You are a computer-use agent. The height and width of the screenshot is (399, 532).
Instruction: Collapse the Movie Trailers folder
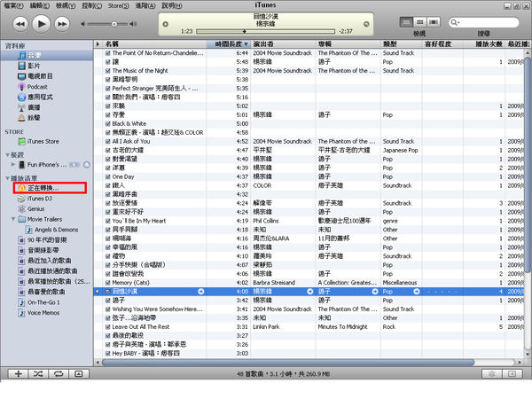[x=13, y=219]
